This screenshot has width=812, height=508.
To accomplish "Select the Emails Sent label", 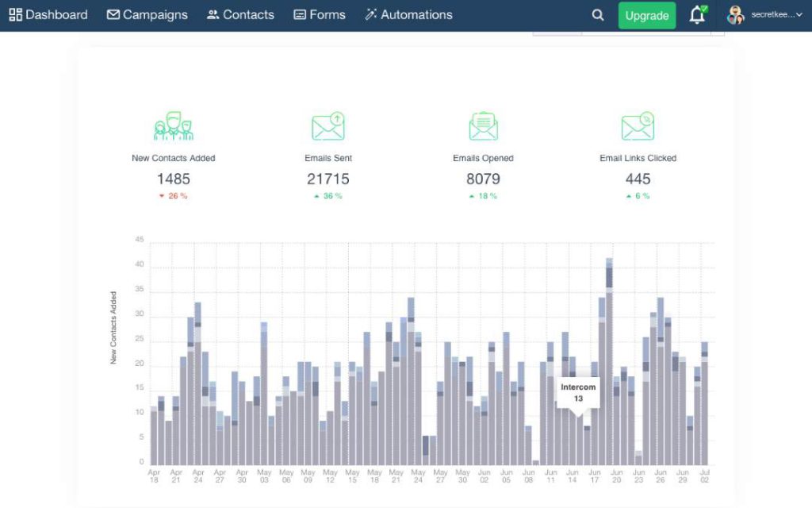I will pos(328,158).
